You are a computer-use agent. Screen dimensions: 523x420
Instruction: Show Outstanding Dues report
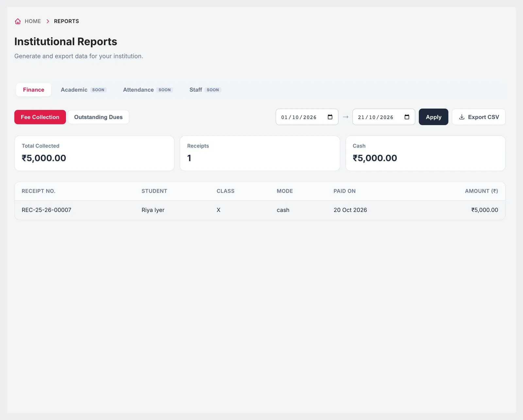[x=98, y=117]
